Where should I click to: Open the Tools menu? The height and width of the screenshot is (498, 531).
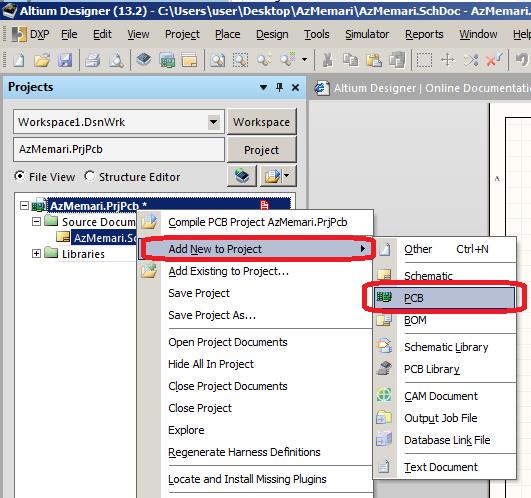pos(317,34)
